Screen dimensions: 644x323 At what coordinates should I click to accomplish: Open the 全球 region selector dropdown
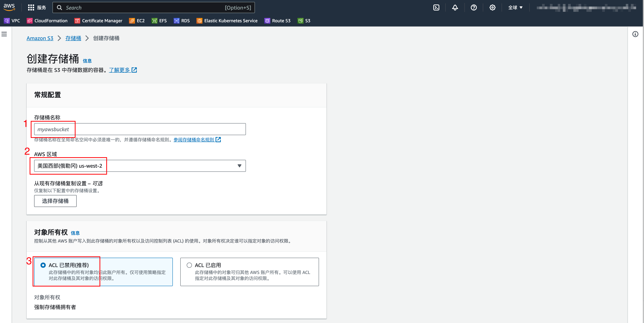(515, 7)
